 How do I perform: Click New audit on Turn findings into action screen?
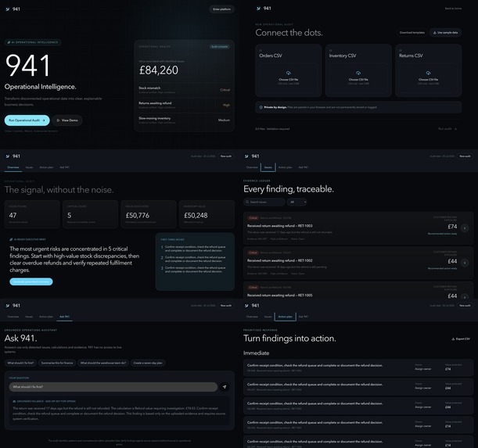pos(465,306)
